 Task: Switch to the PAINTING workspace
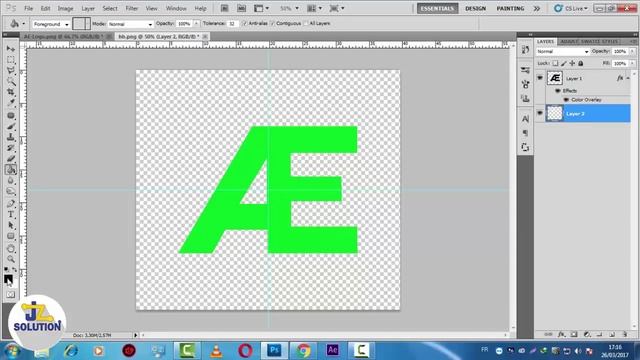tap(510, 8)
